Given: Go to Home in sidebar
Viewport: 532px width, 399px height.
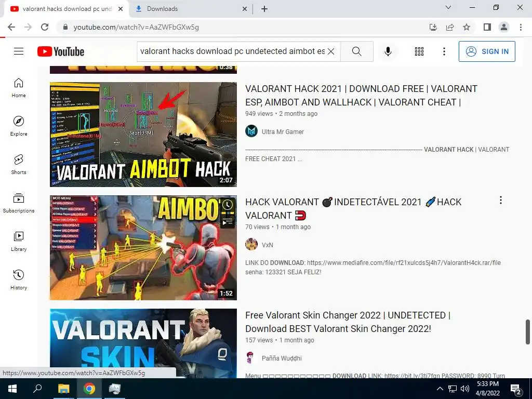Looking at the screenshot, I should 19,87.
